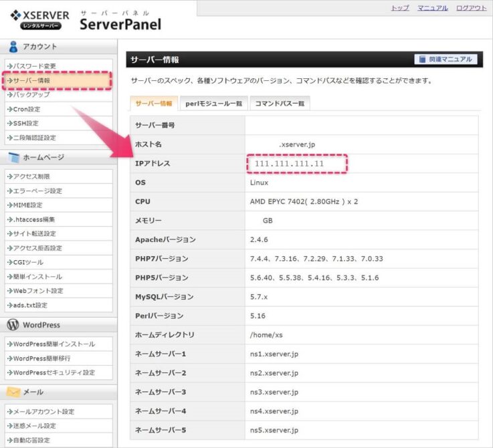
Task: Click the ログアウト logout link
Action: [472, 8]
